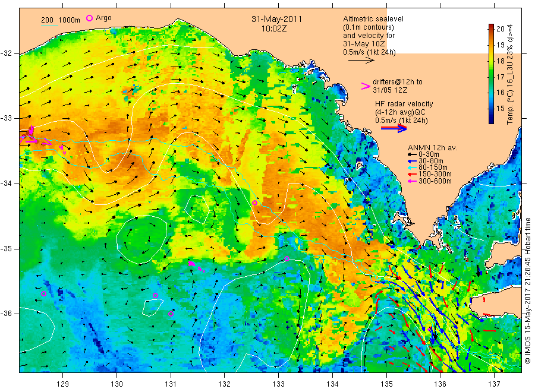Click the 130 longitude axis label

click(x=117, y=384)
